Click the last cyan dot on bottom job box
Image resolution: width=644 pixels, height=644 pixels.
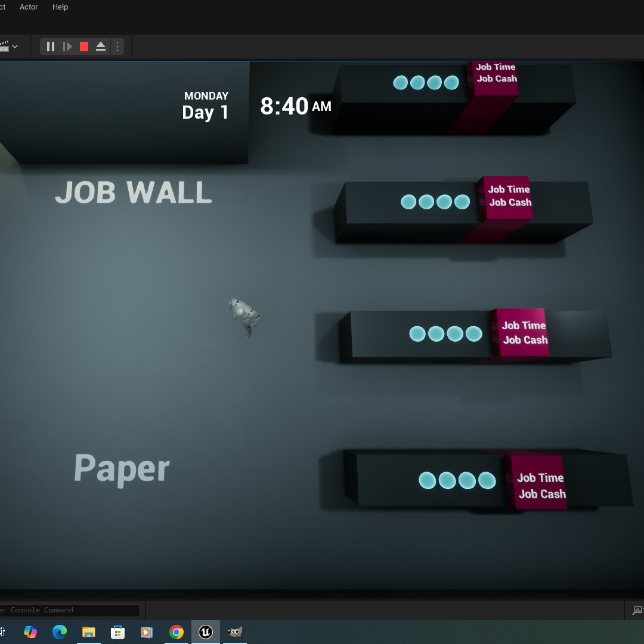pyautogui.click(x=487, y=480)
